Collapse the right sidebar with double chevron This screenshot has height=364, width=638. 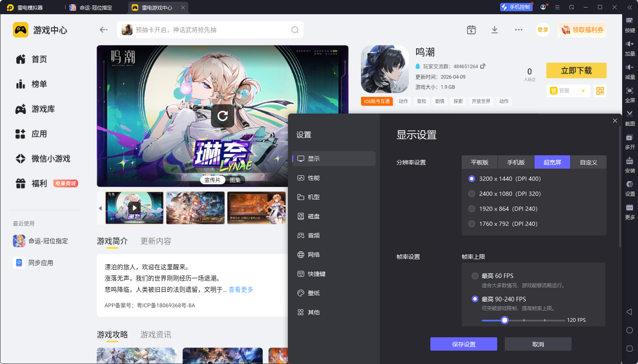630,7
